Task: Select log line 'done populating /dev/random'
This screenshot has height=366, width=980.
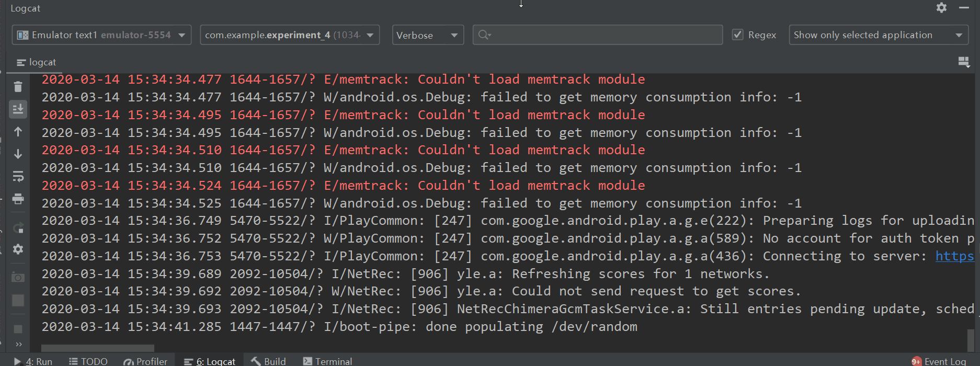Action: 339,327
